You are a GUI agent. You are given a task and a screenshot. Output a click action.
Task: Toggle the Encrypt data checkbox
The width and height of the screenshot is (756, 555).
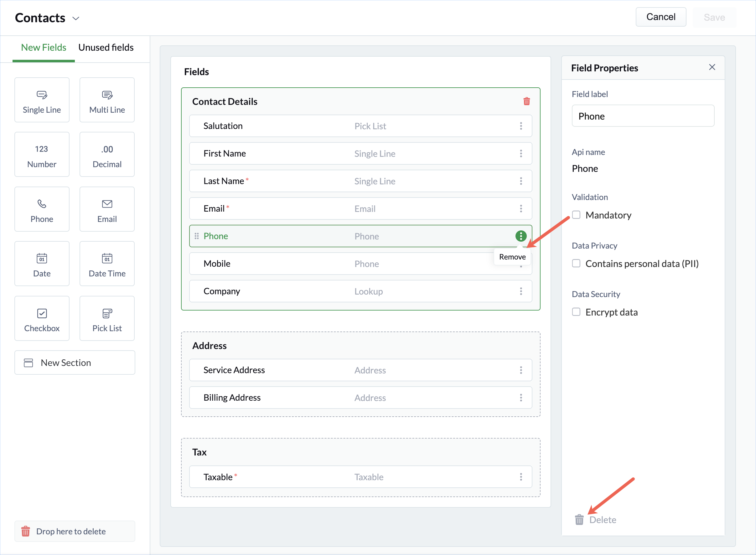(576, 312)
